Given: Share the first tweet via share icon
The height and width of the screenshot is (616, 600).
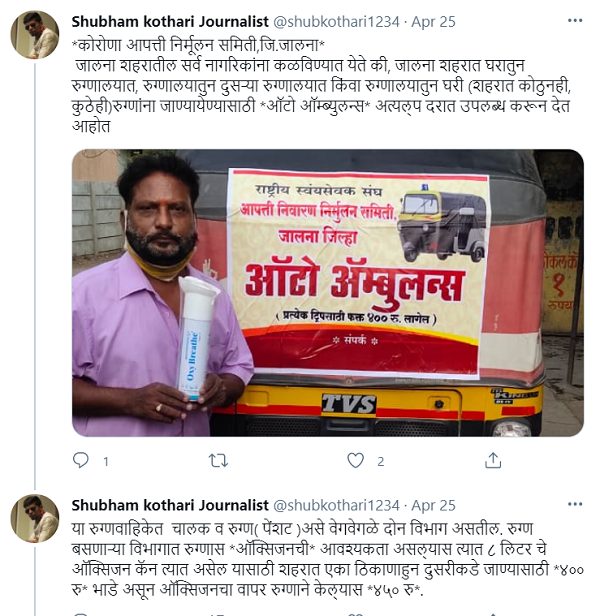Looking at the screenshot, I should [x=493, y=460].
